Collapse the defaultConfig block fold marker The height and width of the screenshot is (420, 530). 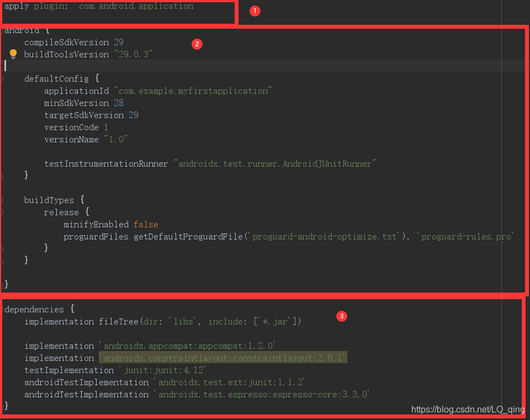pyautogui.click(x=2, y=79)
